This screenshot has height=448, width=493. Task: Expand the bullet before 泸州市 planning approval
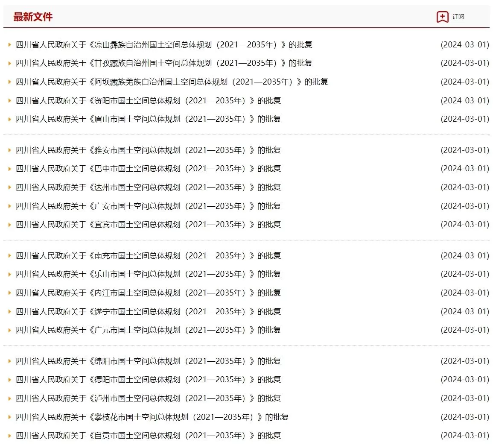click(9, 398)
